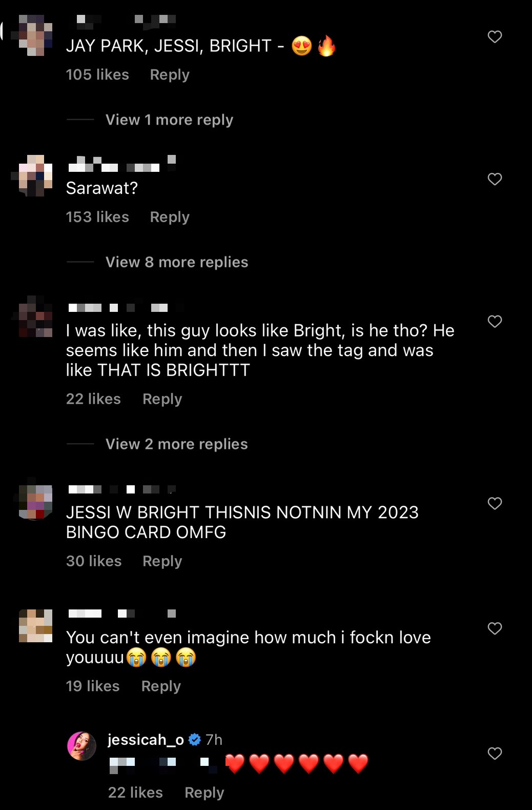
Task: Like the THAT IS BRIGHTTT comment
Action: [495, 322]
